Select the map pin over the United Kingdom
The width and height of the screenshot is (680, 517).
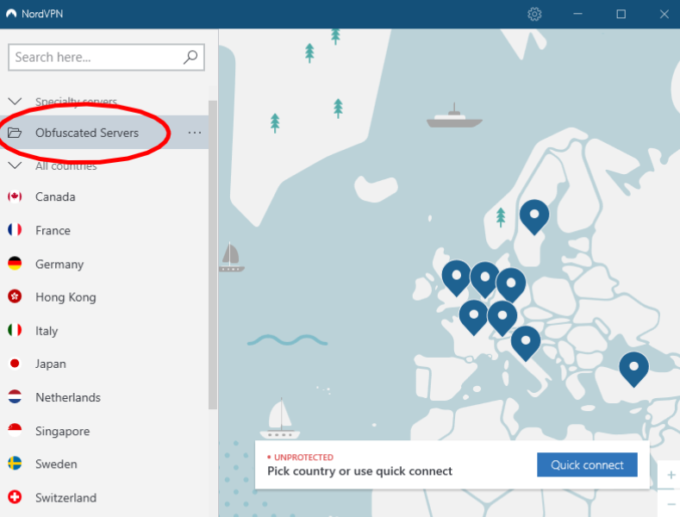tap(456, 278)
